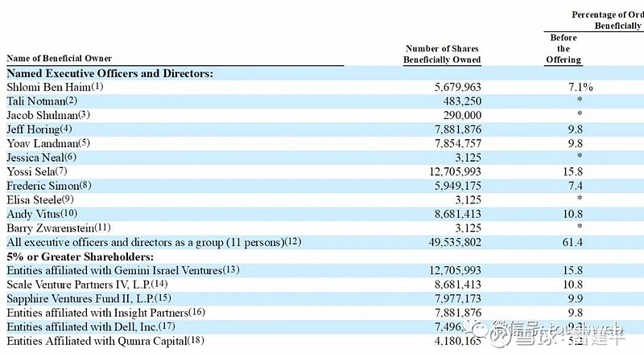This screenshot has width=644, height=357.
Task: Click Sapphire Ventures Fund II 7,977,173 value
Action: (x=458, y=298)
